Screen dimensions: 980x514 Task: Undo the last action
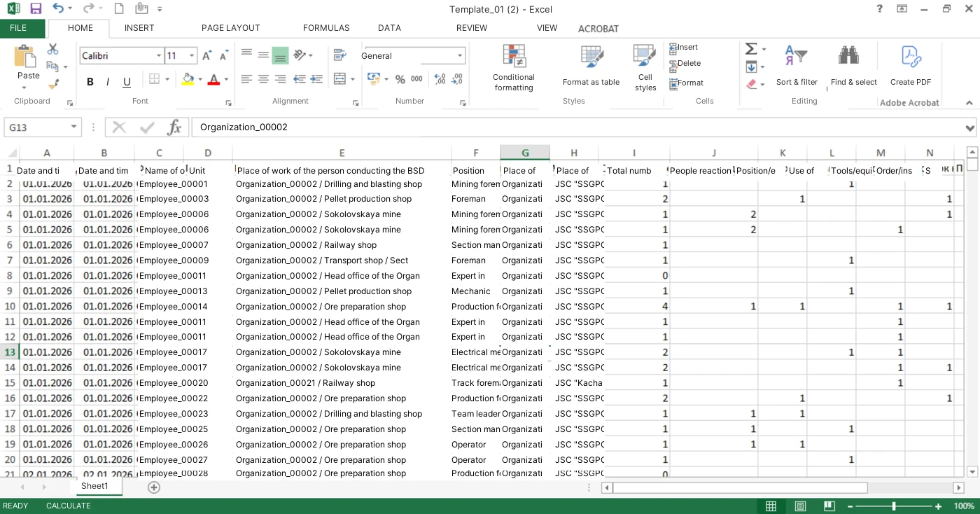pyautogui.click(x=58, y=9)
